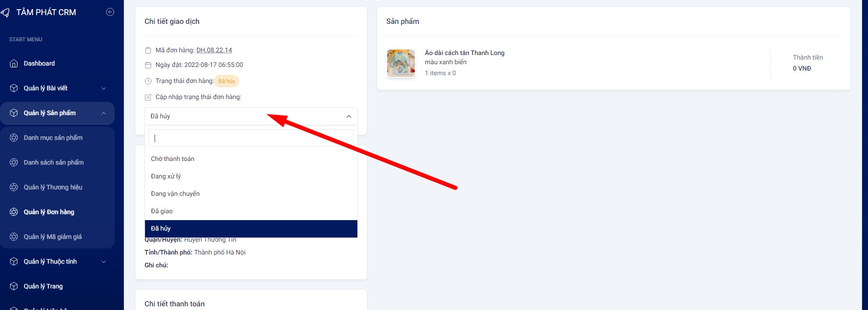Expand the Quản lý Thuộc tính chevron
868x310 pixels.
click(104, 262)
